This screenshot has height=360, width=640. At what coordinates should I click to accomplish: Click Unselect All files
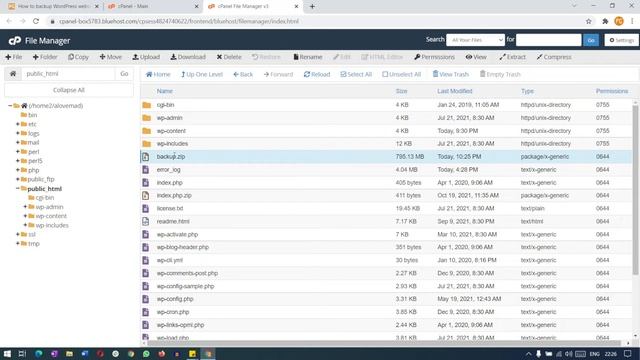pos(402,74)
